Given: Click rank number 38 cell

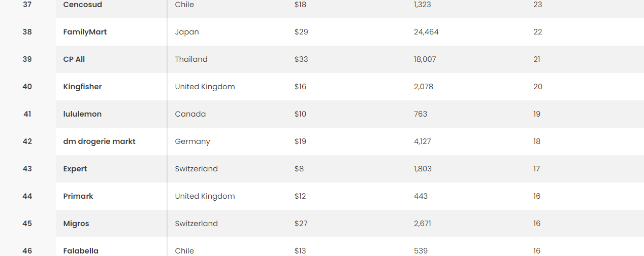Looking at the screenshot, I should click(27, 32).
